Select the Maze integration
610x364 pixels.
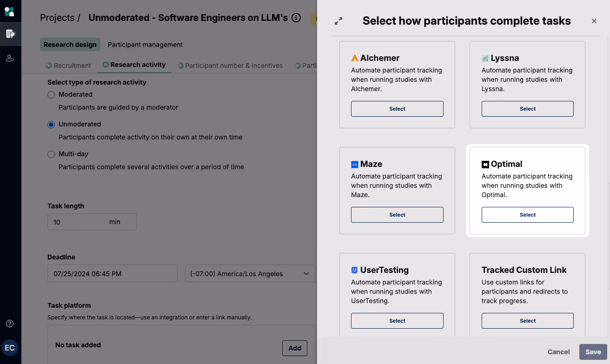[x=397, y=215]
